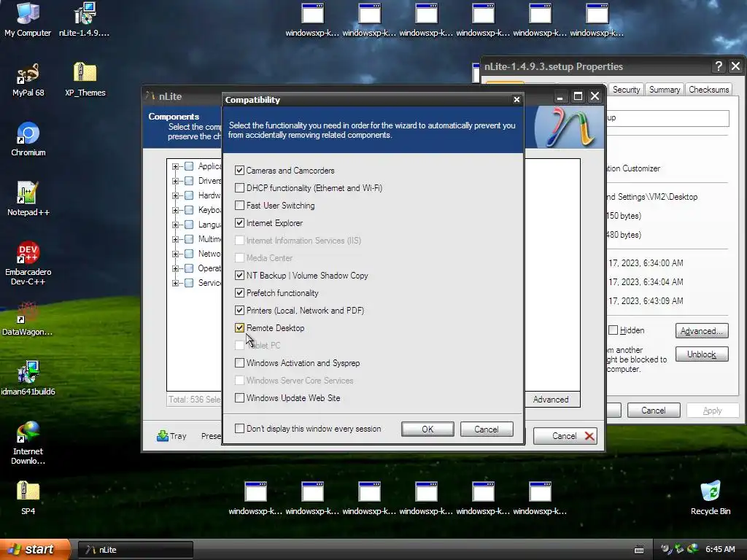Click Cancel button in nLite window
Image resolution: width=747 pixels, height=560 pixels.
565,436
